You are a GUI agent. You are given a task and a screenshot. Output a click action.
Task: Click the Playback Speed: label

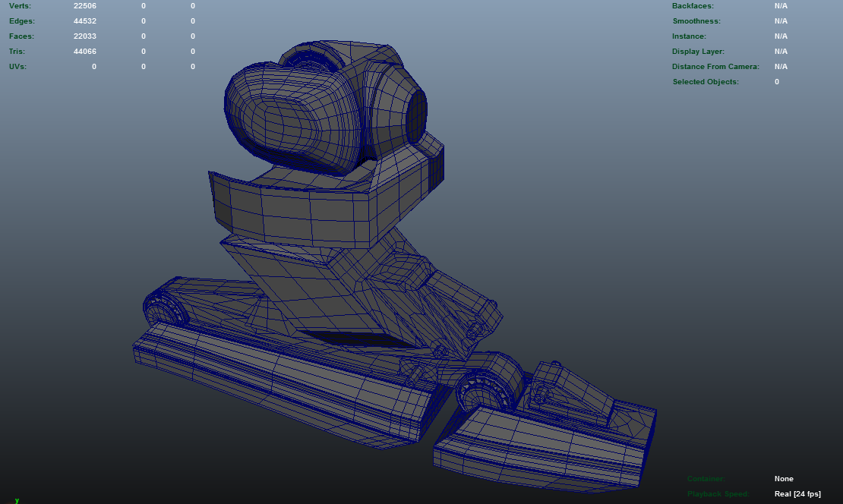click(x=718, y=493)
